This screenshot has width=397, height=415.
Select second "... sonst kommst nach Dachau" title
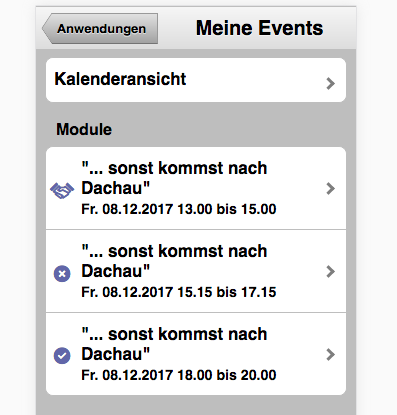tap(174, 261)
